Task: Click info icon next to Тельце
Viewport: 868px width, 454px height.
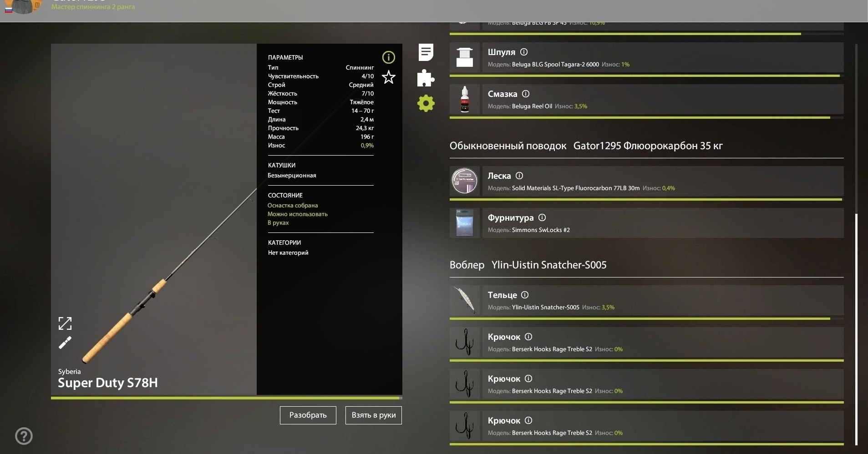Action: pos(525,295)
